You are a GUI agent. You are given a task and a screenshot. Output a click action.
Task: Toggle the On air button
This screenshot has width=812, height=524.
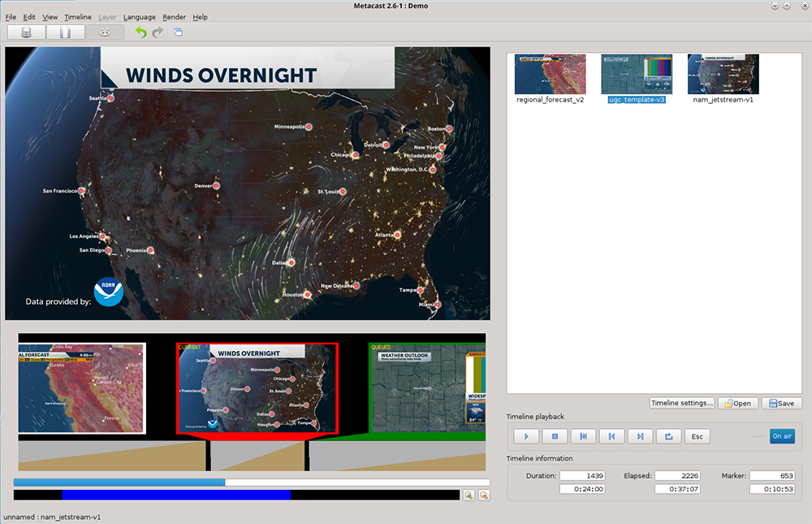[x=782, y=436]
